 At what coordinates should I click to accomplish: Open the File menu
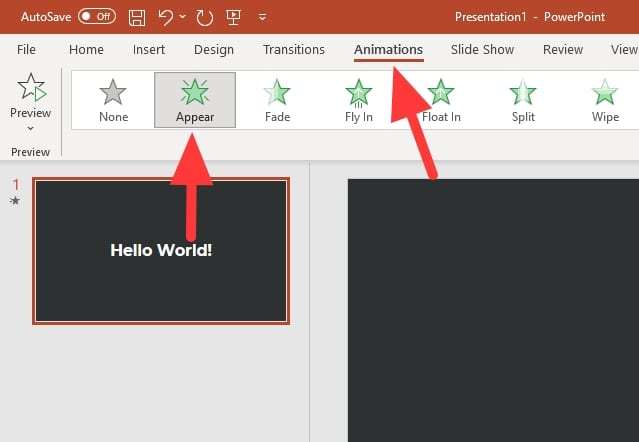coord(26,50)
